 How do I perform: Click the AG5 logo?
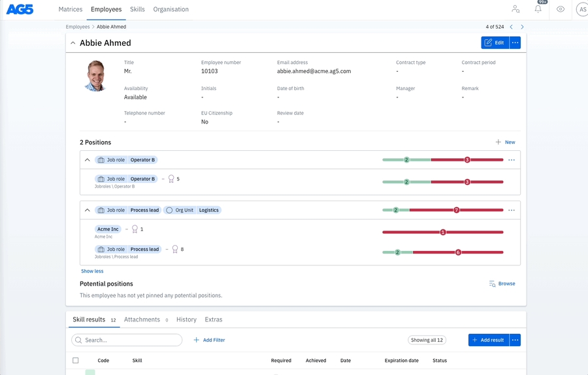tap(20, 9)
